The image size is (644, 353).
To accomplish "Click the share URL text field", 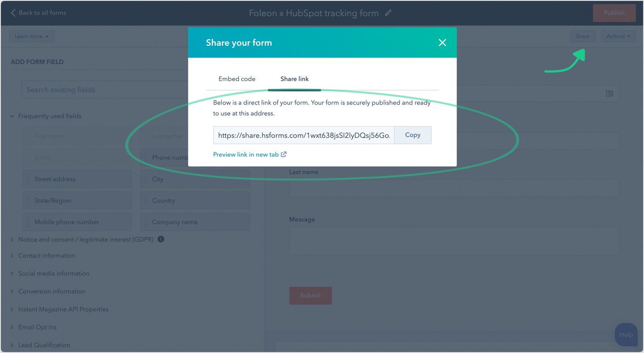I will point(303,135).
